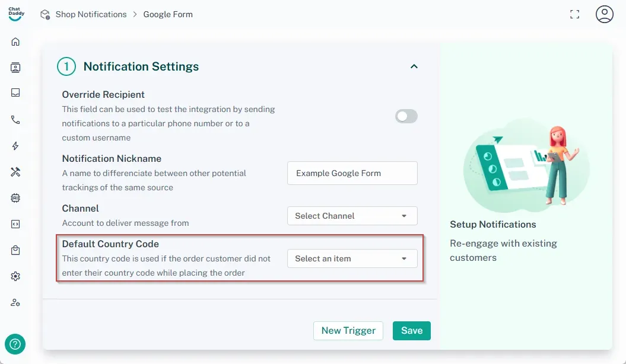
Task: Open the help question mark button
Action: (15, 343)
